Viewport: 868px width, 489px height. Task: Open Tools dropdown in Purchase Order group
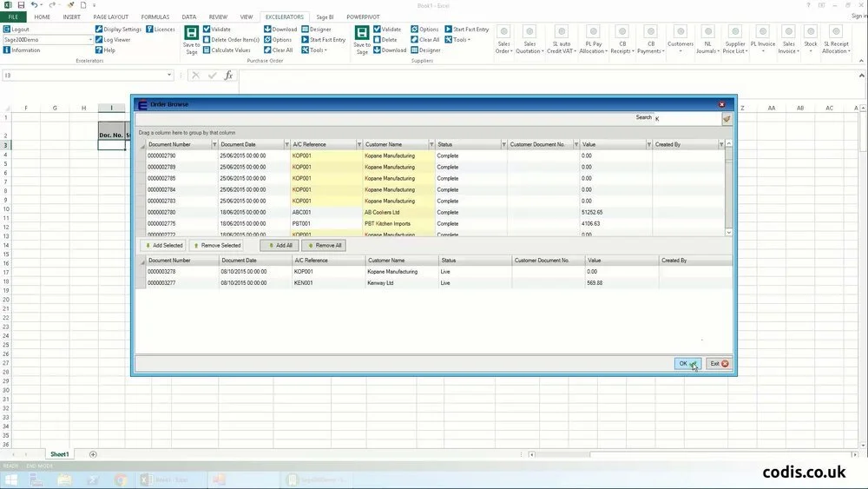(x=314, y=50)
